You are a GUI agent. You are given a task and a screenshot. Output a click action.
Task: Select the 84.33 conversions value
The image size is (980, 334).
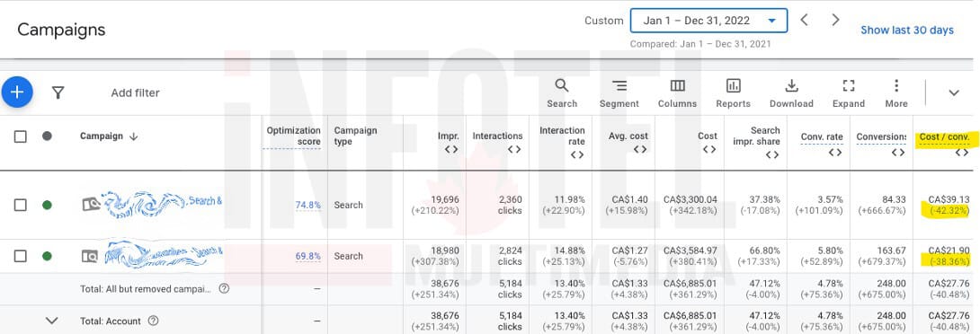click(x=893, y=200)
